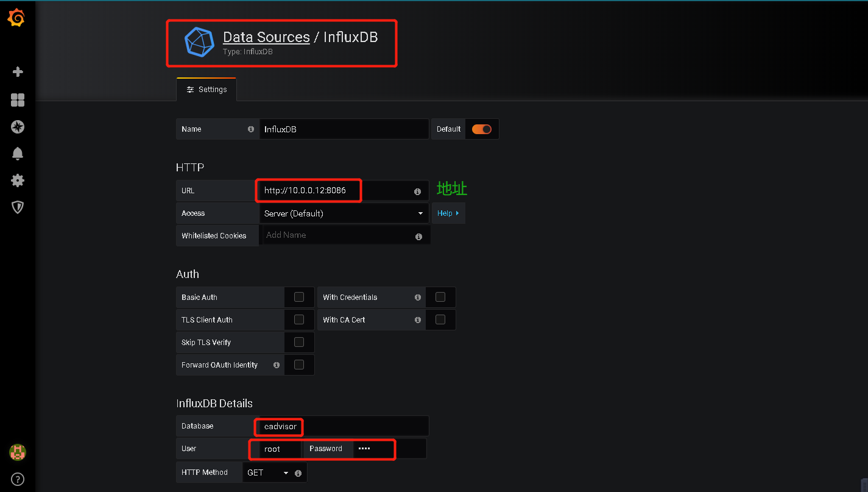Click the info icon in the URL field

[x=417, y=191]
